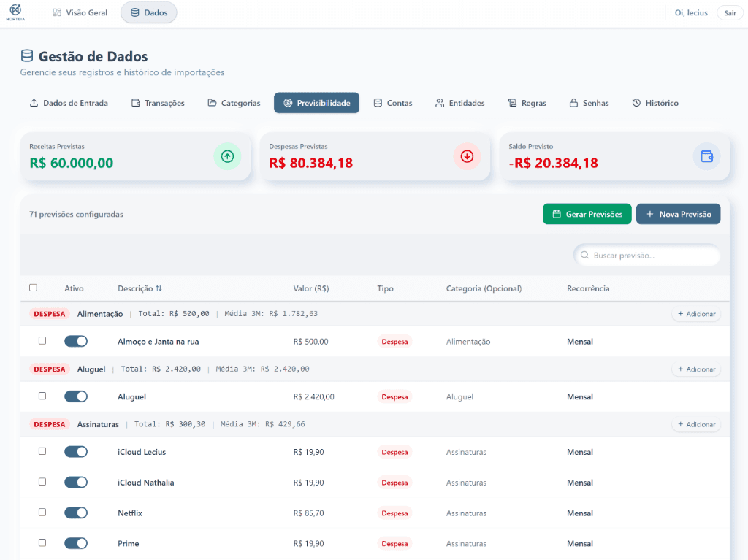The width and height of the screenshot is (748, 560).
Task: Switch to the Histórico tab
Action: 655,103
